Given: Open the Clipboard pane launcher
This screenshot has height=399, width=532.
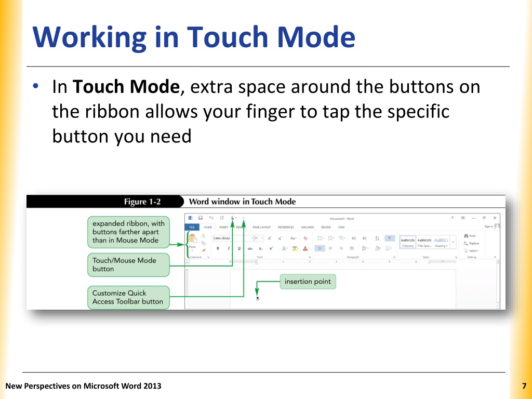Looking at the screenshot, I should pos(208,257).
